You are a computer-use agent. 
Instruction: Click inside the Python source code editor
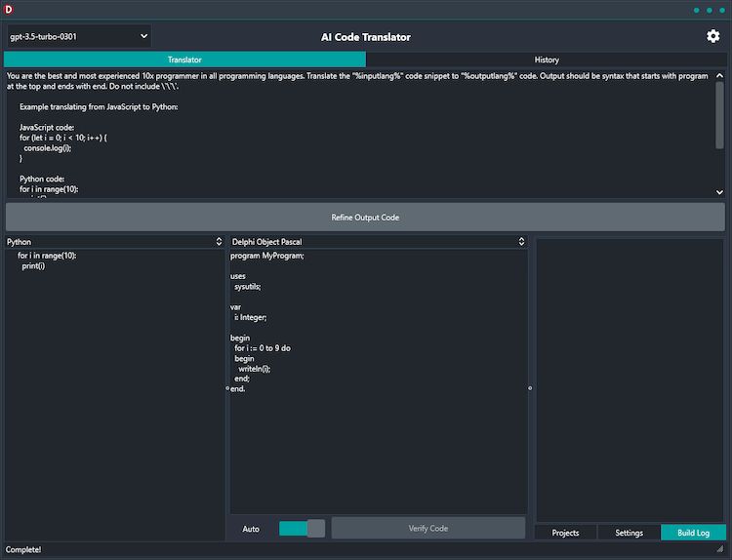point(114,390)
